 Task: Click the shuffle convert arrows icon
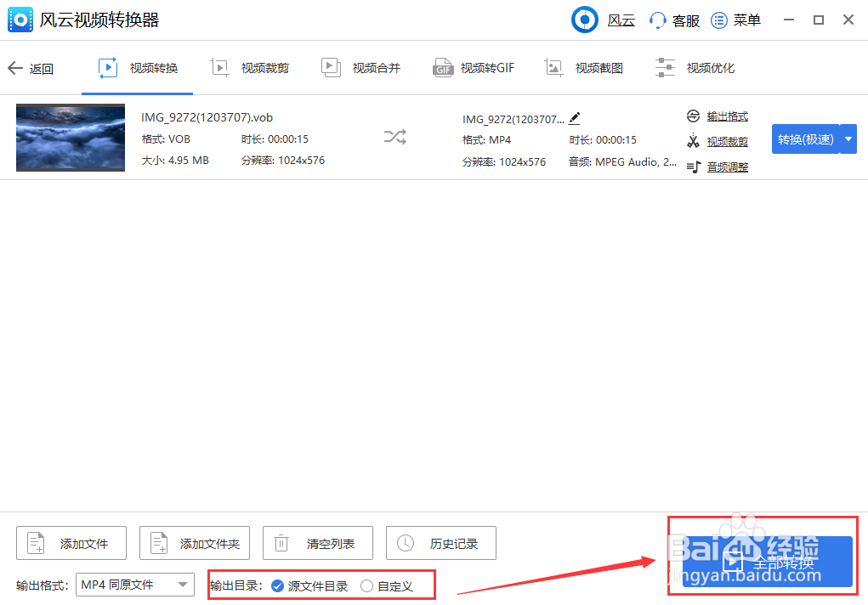pyautogui.click(x=395, y=137)
